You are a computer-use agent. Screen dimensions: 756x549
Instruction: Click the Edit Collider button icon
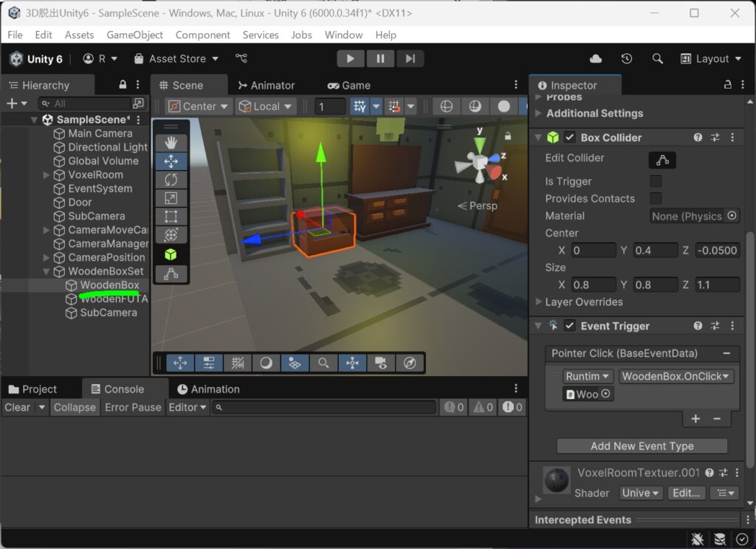[x=662, y=160]
